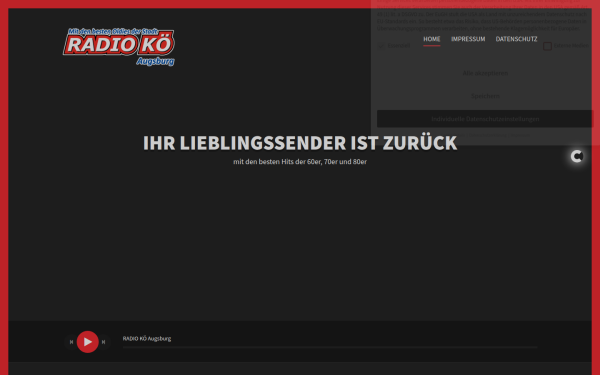
Task: Open the IMPRESSUM page
Action: (468, 39)
